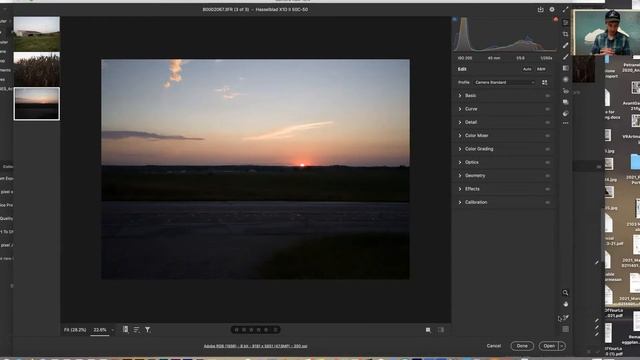Toggle visibility of Color Mixer edits
The height and width of the screenshot is (360, 640).
(x=547, y=136)
